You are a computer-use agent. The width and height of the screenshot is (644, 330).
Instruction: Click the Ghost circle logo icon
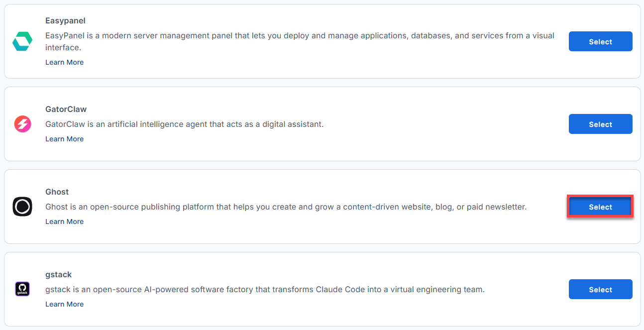coord(22,207)
